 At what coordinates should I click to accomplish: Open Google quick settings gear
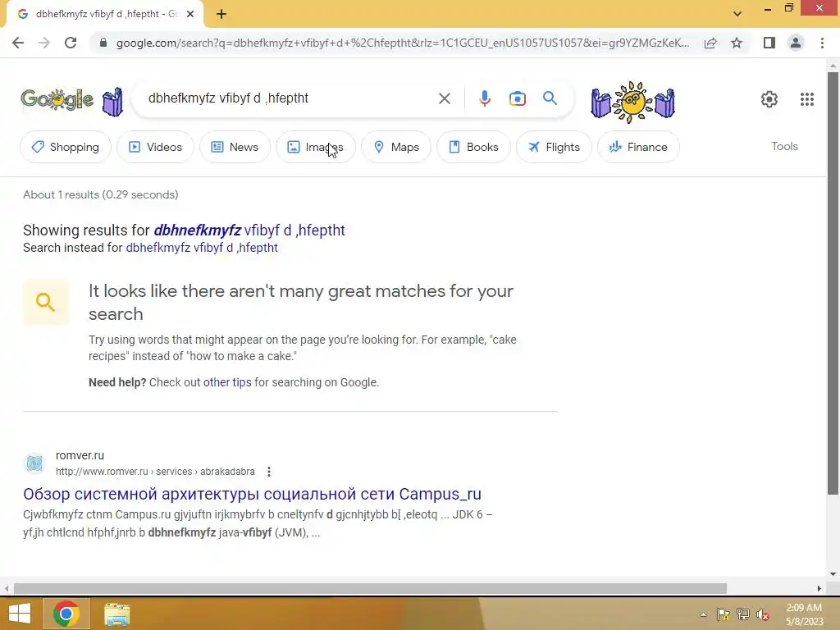769,99
